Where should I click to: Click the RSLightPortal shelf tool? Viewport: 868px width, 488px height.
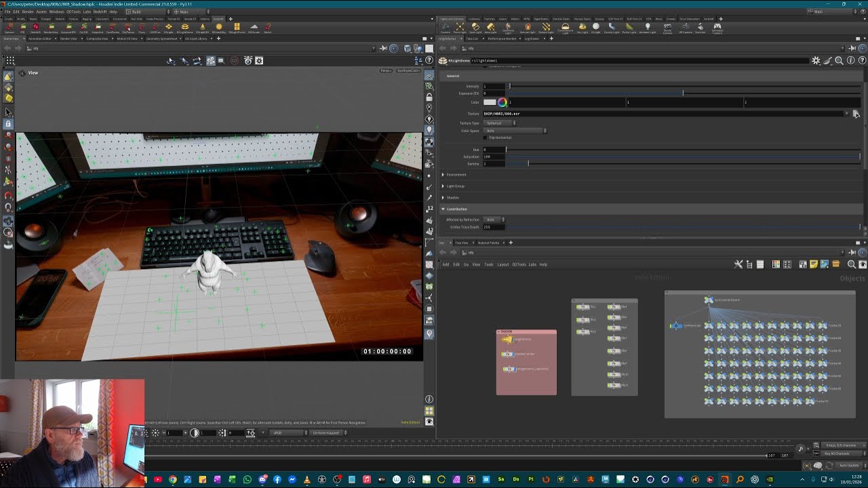click(x=237, y=28)
